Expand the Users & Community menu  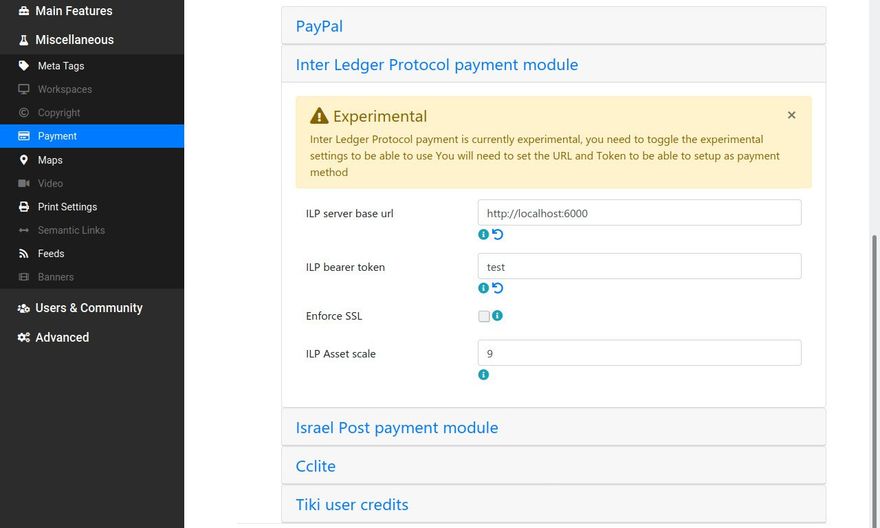(x=88, y=308)
